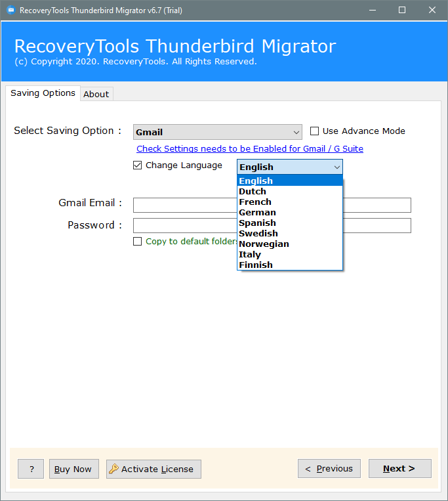Choose English from the language list
The height and width of the screenshot is (501, 448).
(x=290, y=181)
